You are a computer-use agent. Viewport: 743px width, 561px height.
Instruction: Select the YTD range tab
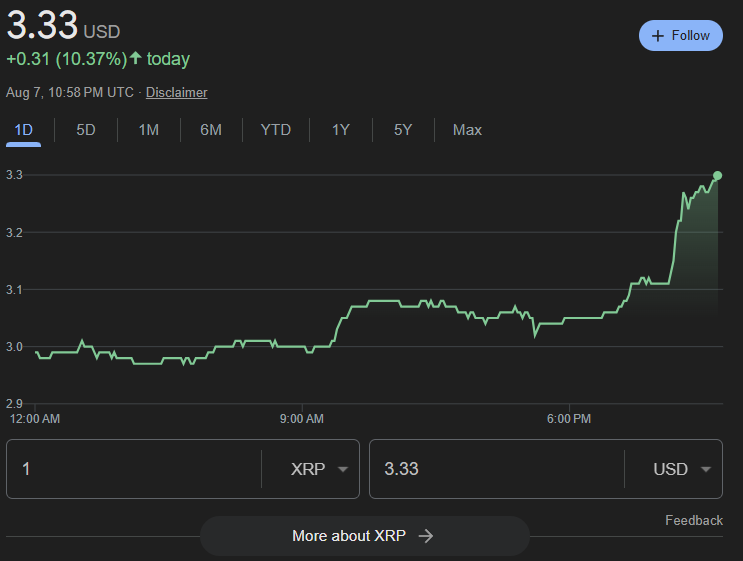point(276,130)
